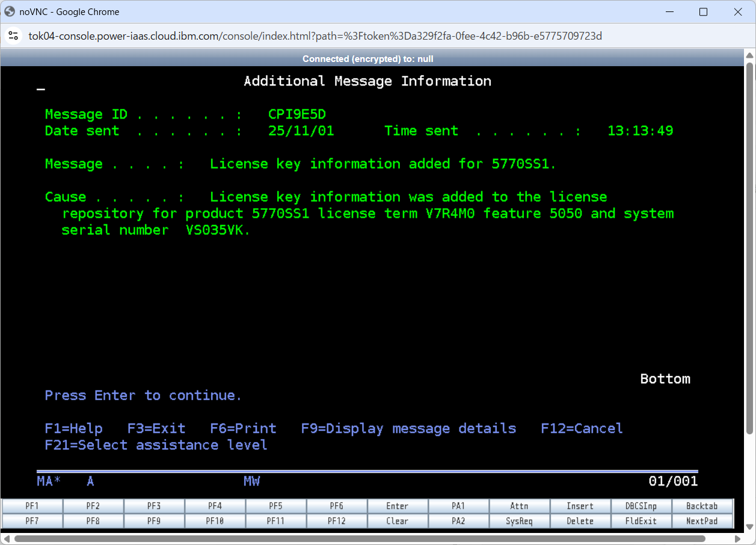Image resolution: width=756 pixels, height=545 pixels.
Task: Click the PF5 key button
Action: pyautogui.click(x=276, y=506)
